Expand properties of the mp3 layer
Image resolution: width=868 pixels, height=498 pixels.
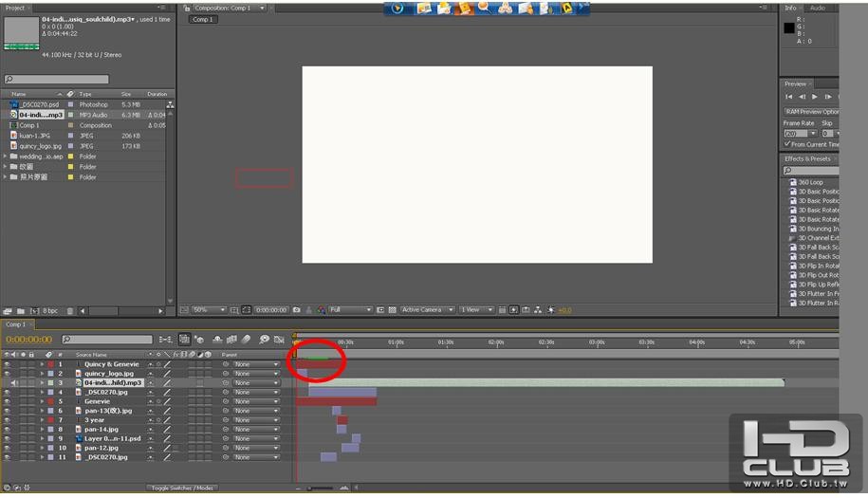42,383
